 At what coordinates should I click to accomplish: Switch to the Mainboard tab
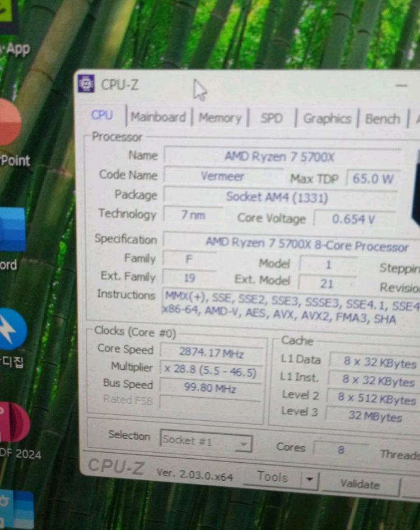158,117
